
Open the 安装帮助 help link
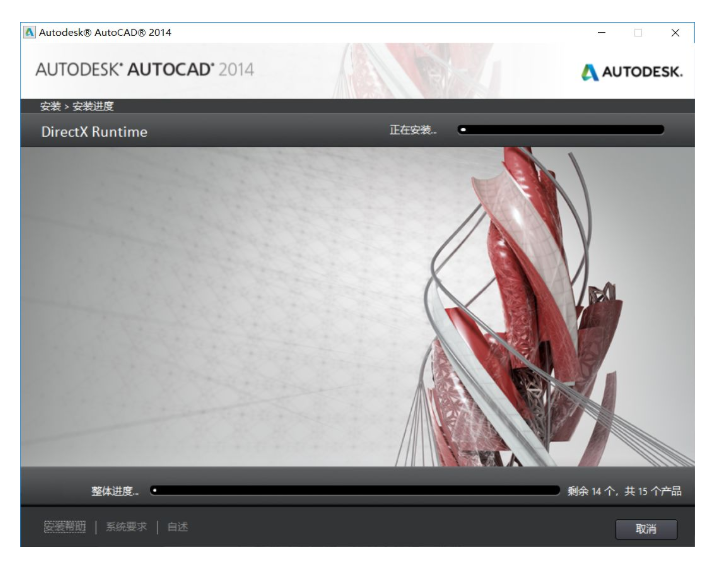(x=65, y=526)
